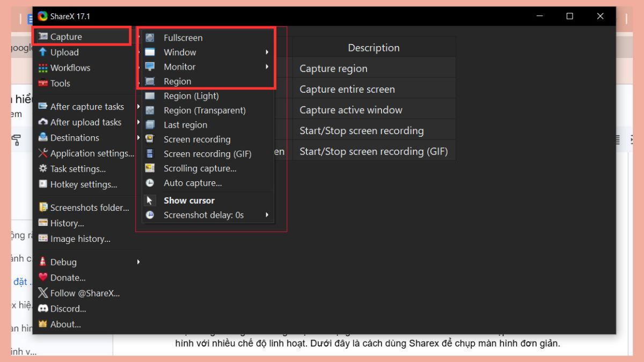Click the Window capture icon
Viewport: 644px width, 362px height.
pos(150,52)
